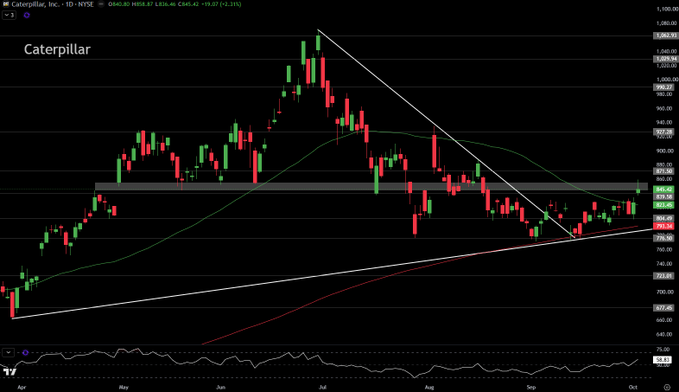Click the May label on time axis
The image size is (679, 392).
tap(123, 387)
